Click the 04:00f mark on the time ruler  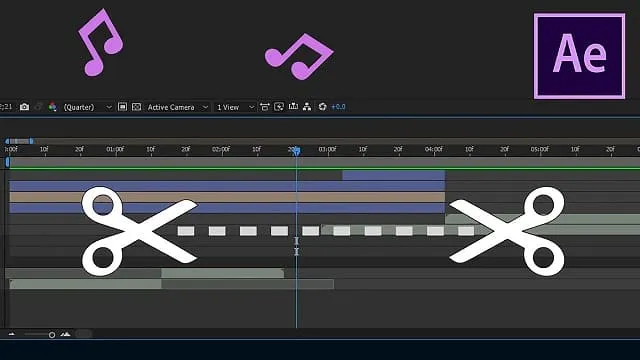(x=433, y=149)
